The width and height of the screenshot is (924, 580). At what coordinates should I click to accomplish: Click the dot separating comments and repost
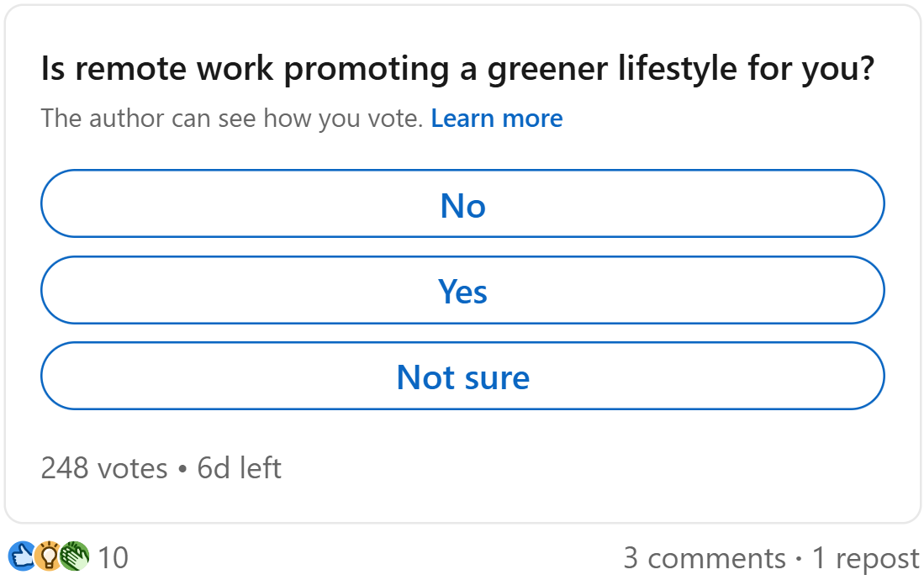pyautogui.click(x=799, y=558)
